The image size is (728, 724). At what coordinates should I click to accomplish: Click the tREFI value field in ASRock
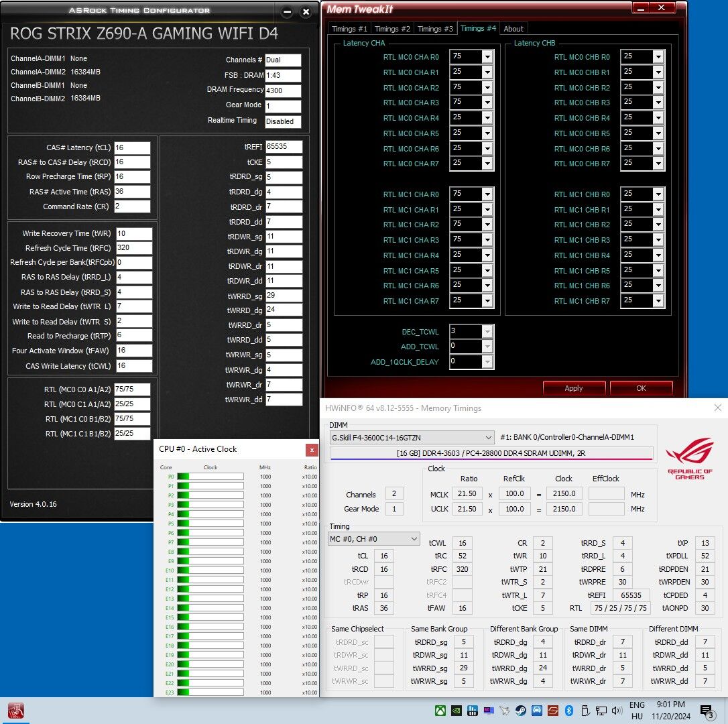click(x=284, y=147)
